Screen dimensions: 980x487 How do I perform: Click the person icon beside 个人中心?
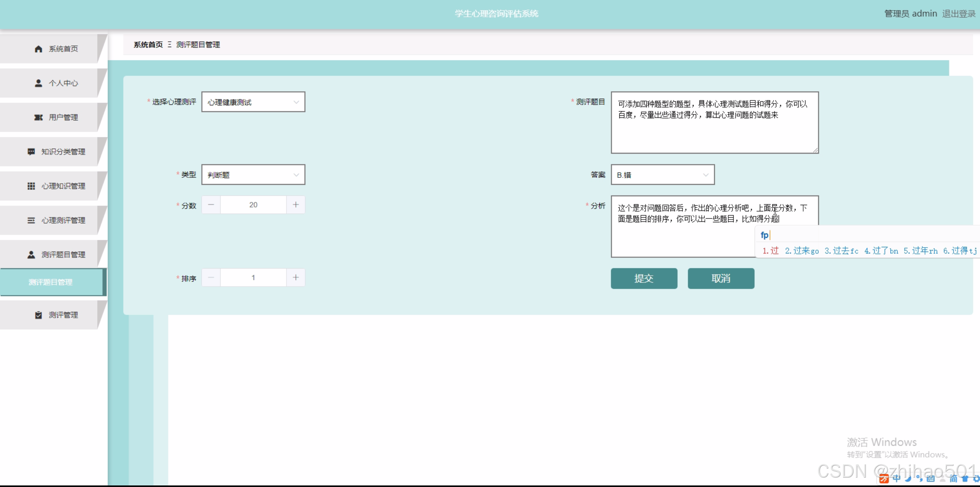(x=38, y=83)
